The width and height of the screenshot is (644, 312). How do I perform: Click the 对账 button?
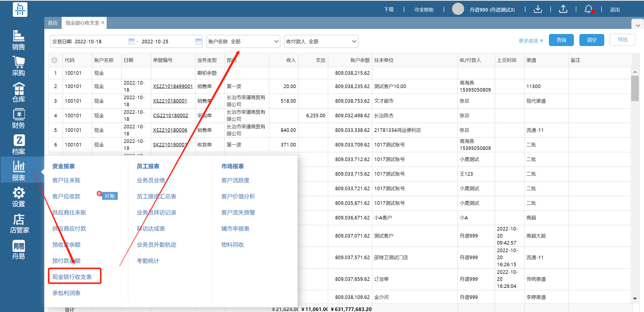pyautogui.click(x=110, y=196)
